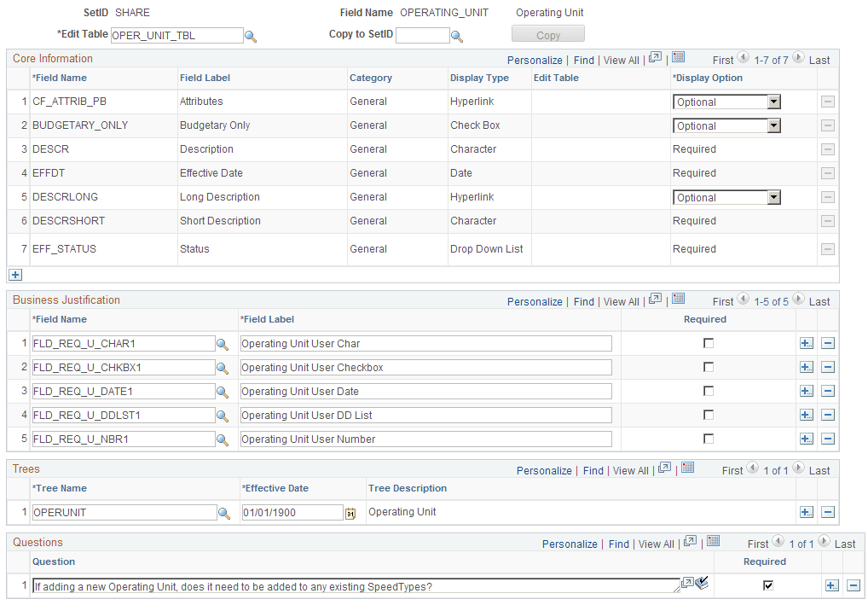The width and height of the screenshot is (868, 605).
Task: Click the Copy button
Action: (548, 34)
